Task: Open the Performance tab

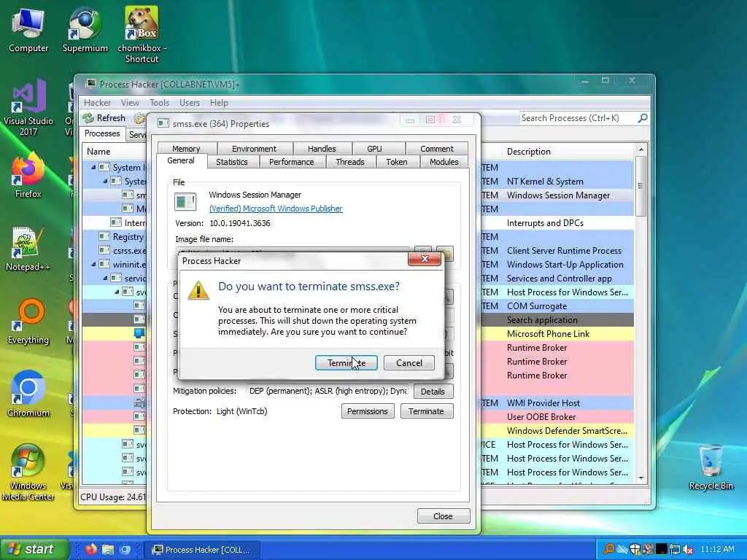Action: 292,162
